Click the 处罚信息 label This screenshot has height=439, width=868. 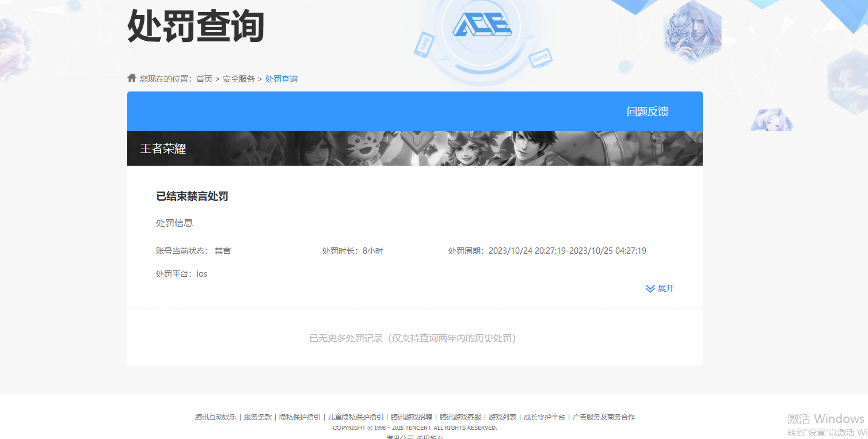pyautogui.click(x=174, y=223)
